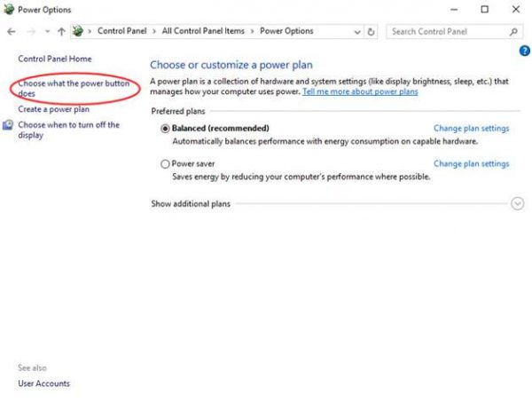Click the Saves energy by reducing description text

301,177
